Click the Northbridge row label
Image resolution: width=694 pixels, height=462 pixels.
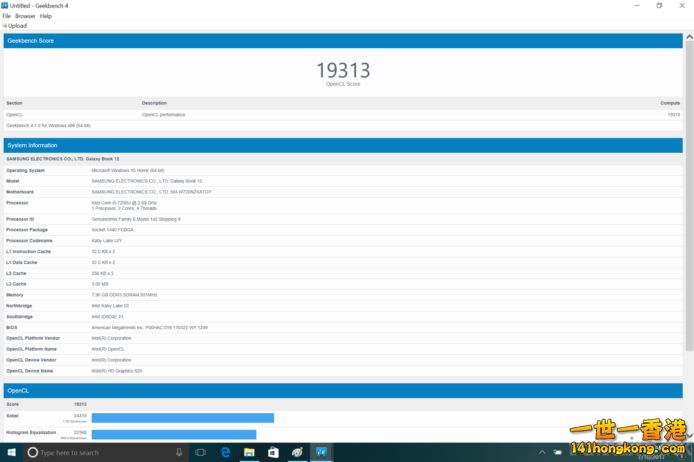pyautogui.click(x=19, y=306)
